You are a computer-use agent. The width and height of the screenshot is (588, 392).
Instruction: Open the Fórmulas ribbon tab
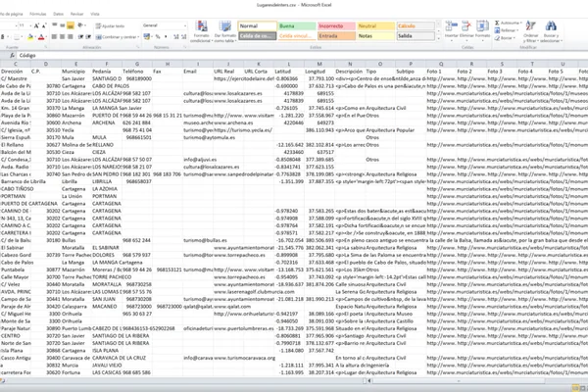38,14
